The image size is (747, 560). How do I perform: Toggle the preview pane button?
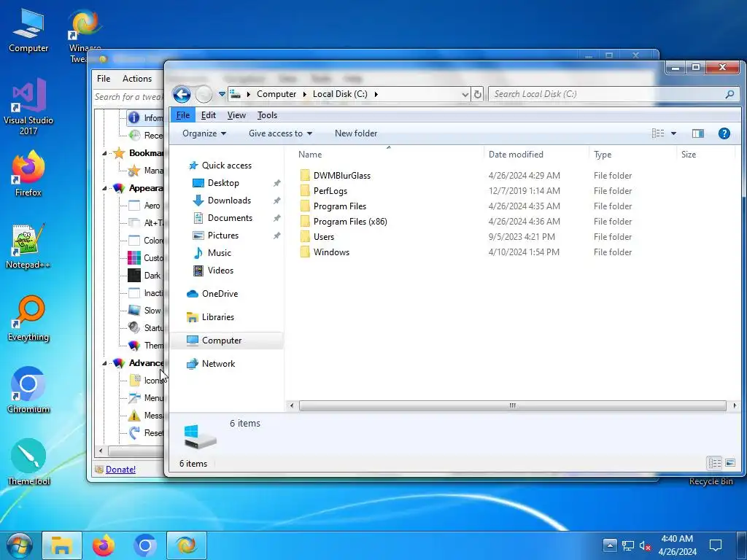tap(698, 134)
